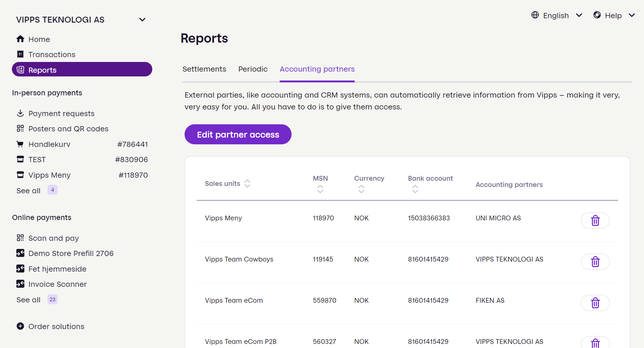
Task: Click bank account 15038366383
Action: [429, 218]
